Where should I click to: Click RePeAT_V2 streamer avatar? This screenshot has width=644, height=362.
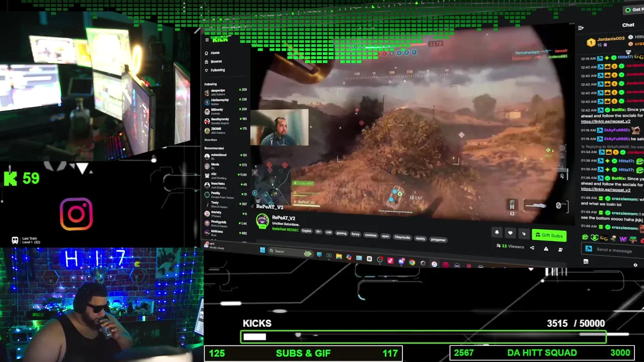[262, 222]
